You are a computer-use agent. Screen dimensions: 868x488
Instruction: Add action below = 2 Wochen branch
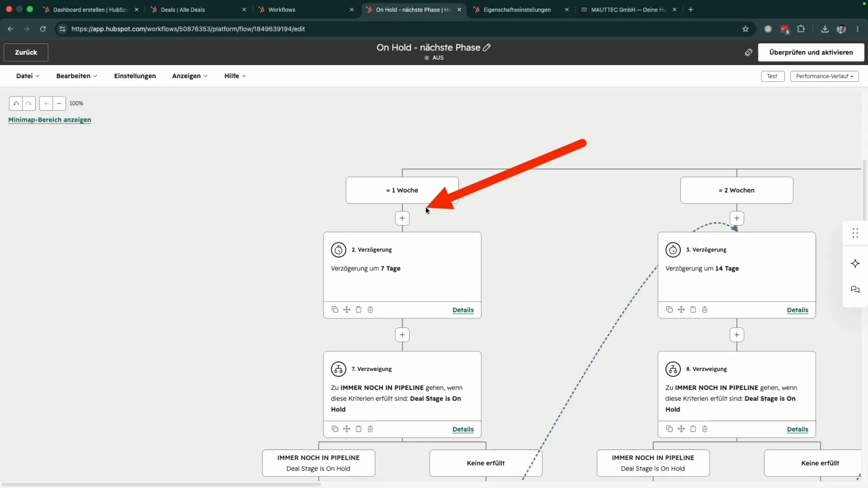pyautogui.click(x=737, y=218)
